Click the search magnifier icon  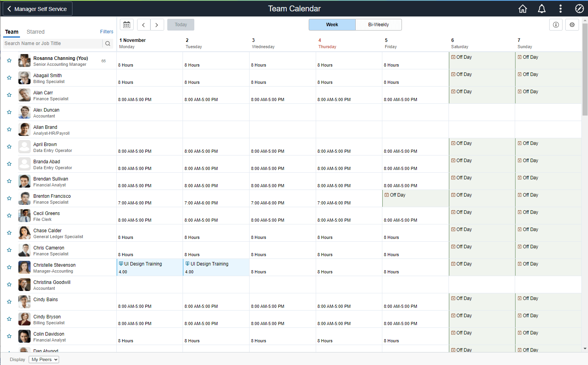point(108,43)
